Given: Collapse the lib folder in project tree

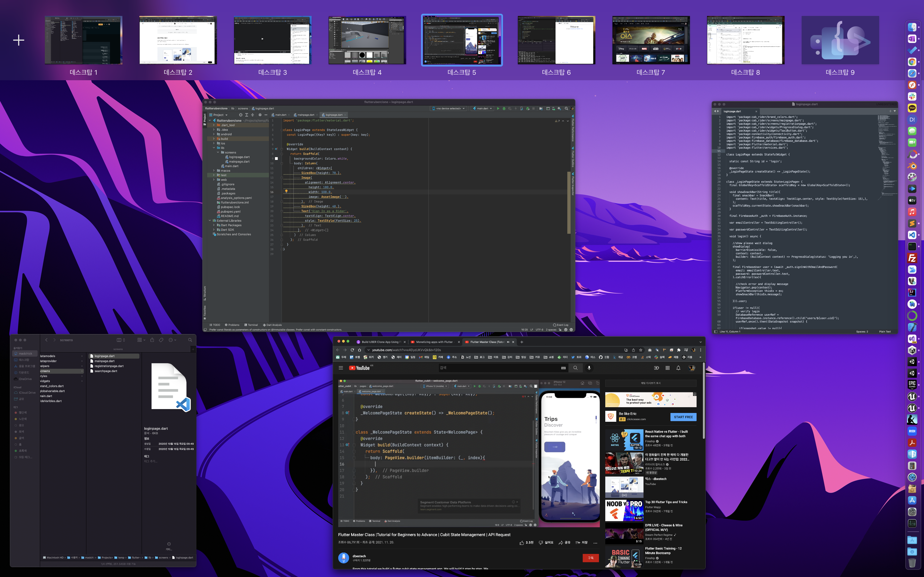Looking at the screenshot, I should [214, 148].
